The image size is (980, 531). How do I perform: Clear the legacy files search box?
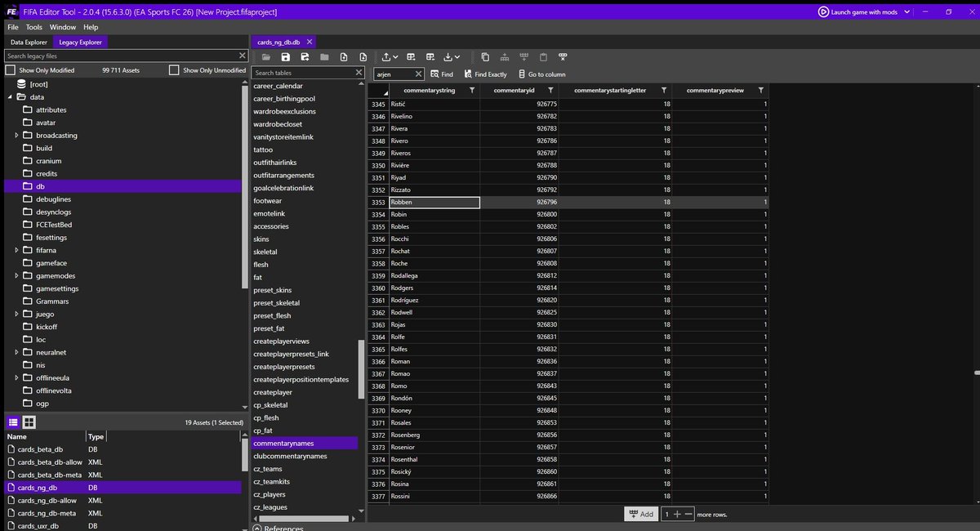click(243, 56)
